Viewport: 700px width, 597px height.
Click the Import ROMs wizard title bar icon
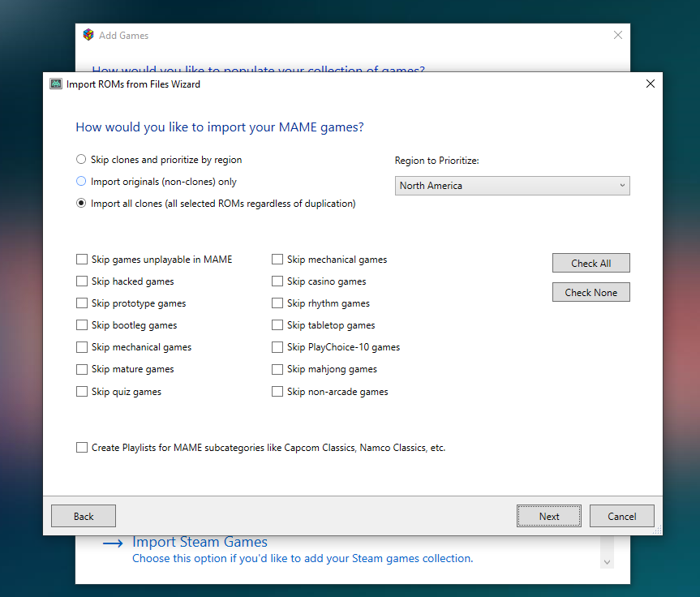click(56, 84)
